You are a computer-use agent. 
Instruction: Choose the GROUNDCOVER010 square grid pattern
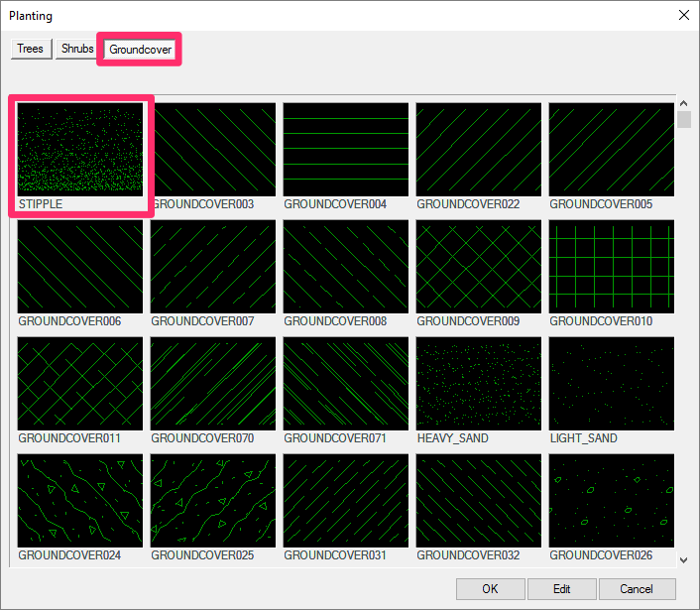click(x=612, y=267)
